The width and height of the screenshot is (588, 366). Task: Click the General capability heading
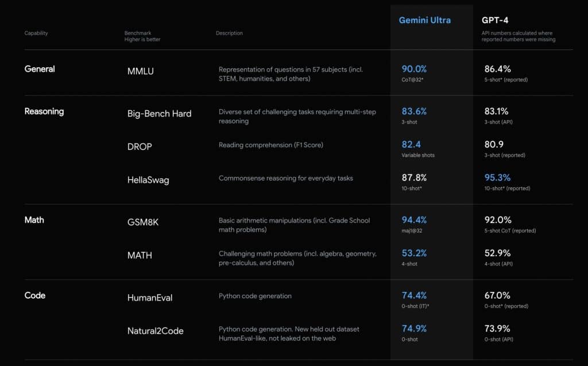tap(40, 69)
